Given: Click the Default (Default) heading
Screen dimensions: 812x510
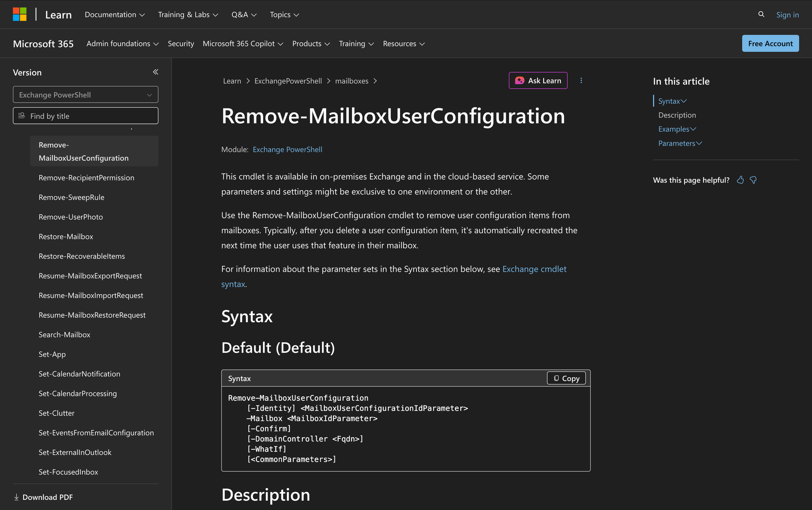Looking at the screenshot, I should point(278,348).
